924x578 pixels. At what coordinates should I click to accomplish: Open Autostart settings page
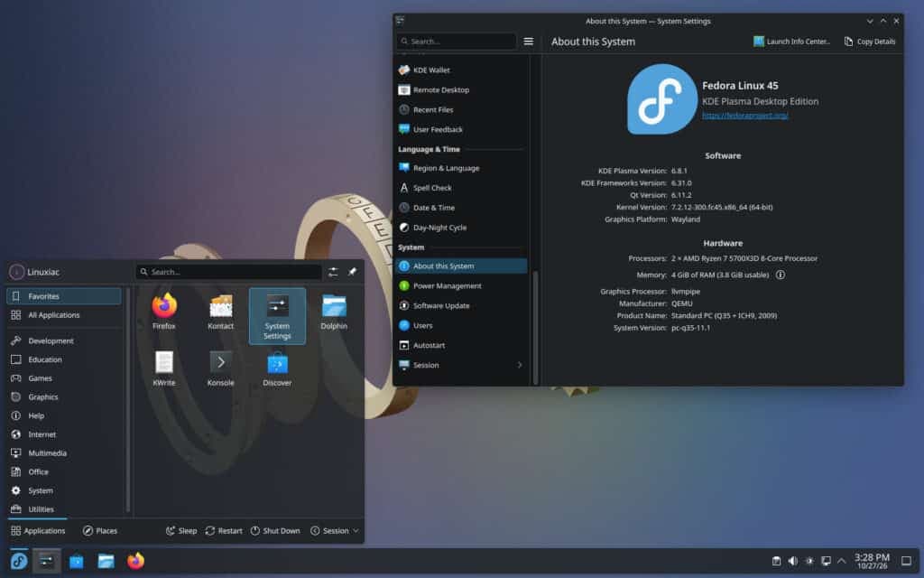pos(461,345)
